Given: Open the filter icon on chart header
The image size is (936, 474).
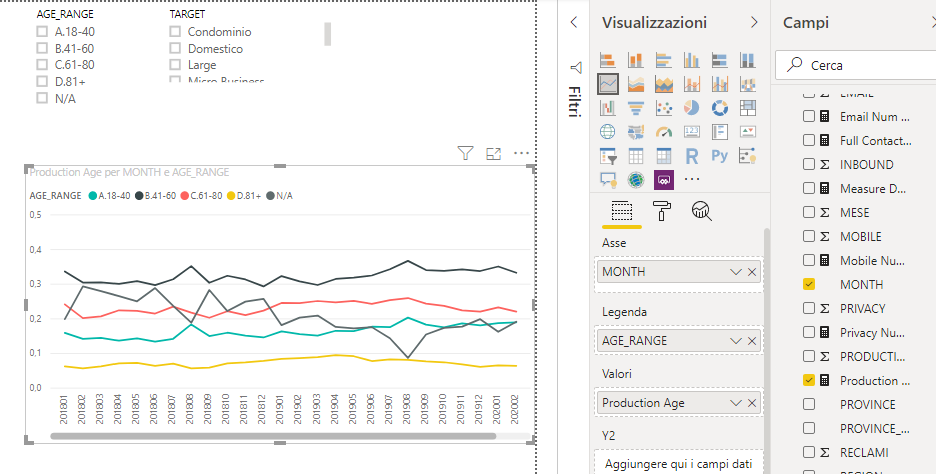Looking at the screenshot, I should point(465,153).
